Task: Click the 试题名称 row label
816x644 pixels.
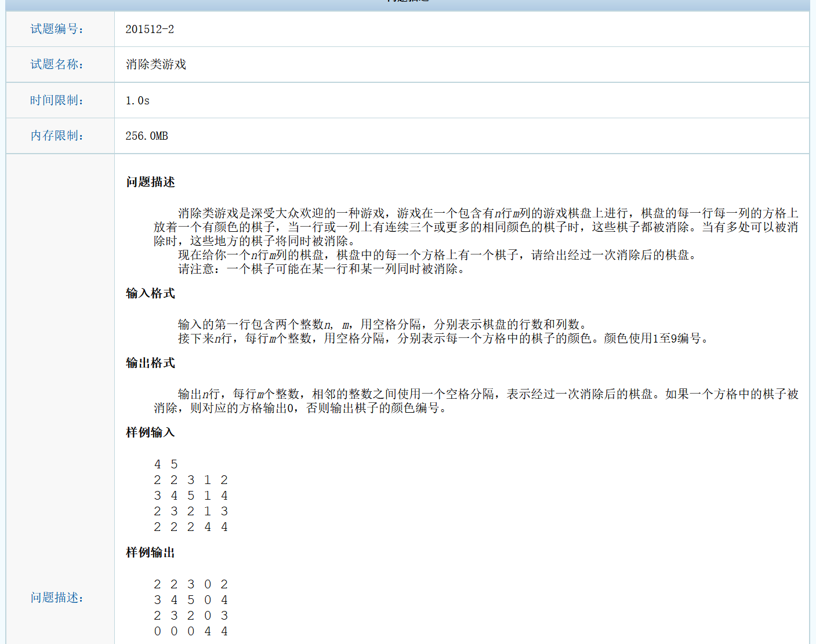Action: point(57,64)
